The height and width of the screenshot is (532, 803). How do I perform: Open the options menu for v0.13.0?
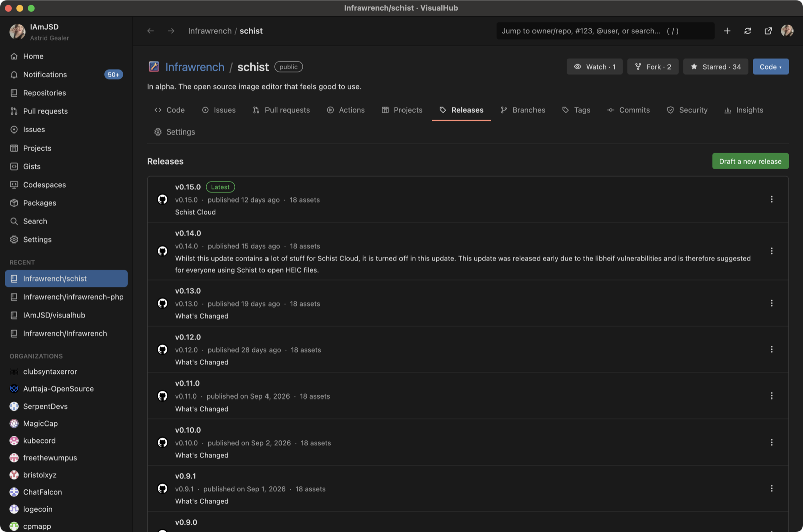pos(772,303)
